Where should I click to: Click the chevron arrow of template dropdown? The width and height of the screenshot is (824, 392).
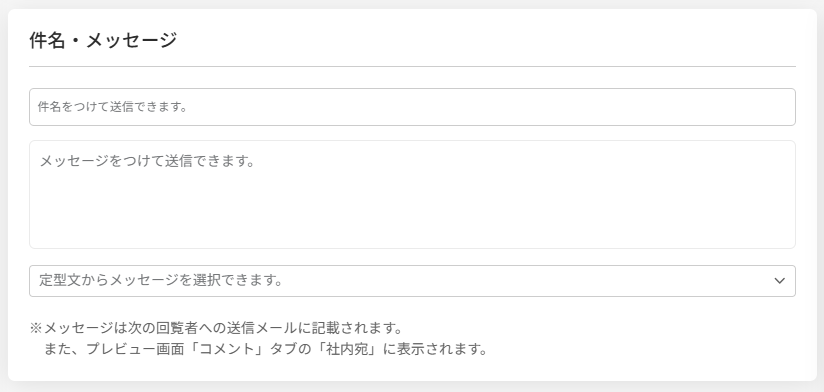click(x=779, y=281)
